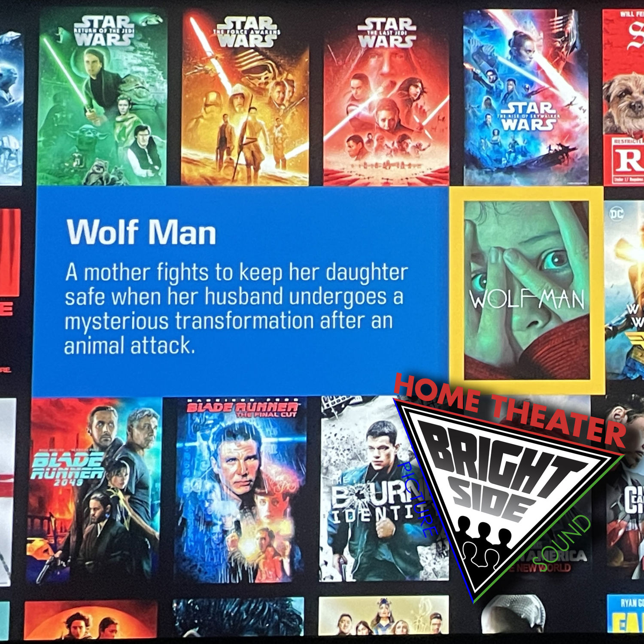Viewport: 644px width, 644px height.
Task: Click the Wolf Man title heading
Action: [x=141, y=232]
